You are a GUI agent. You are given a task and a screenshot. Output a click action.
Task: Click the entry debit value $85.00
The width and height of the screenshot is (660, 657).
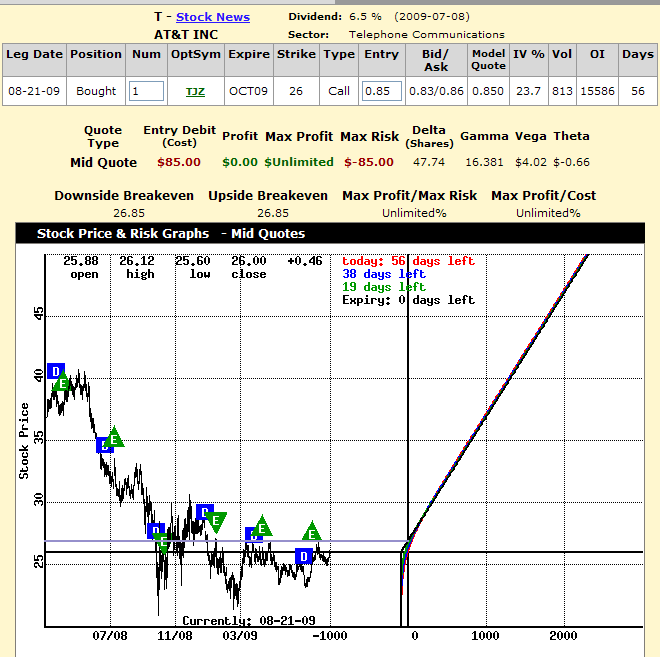click(179, 162)
